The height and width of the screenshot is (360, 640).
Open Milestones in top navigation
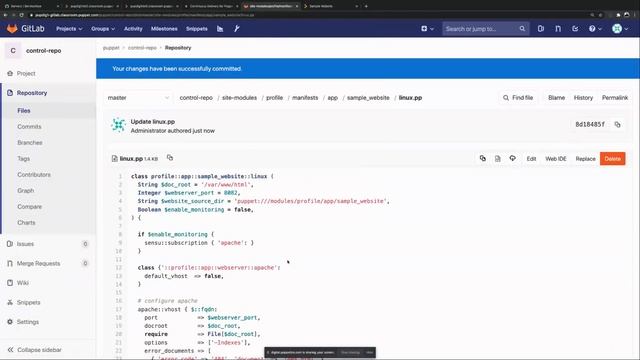coord(164,29)
